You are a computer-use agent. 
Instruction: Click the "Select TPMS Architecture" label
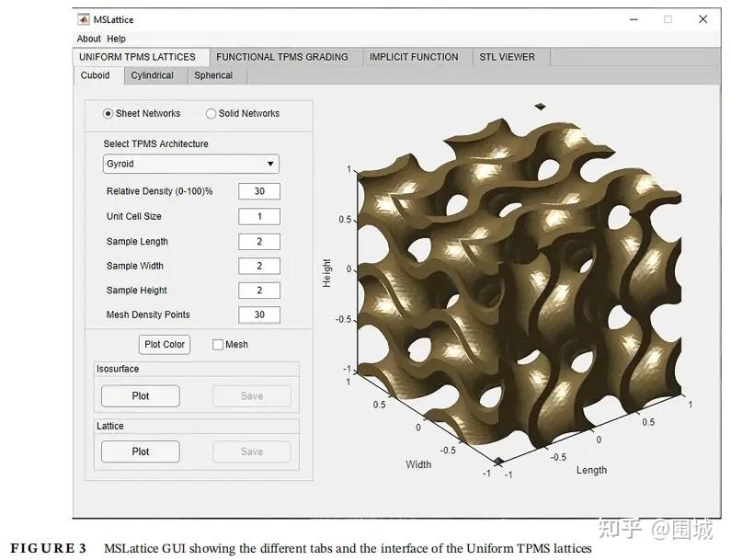pos(155,144)
